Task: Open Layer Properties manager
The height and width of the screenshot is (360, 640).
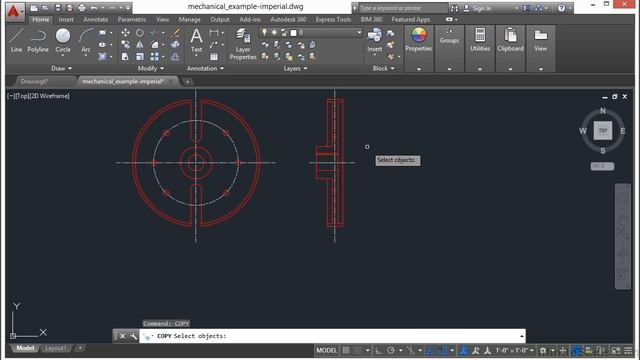Action: pos(243,44)
